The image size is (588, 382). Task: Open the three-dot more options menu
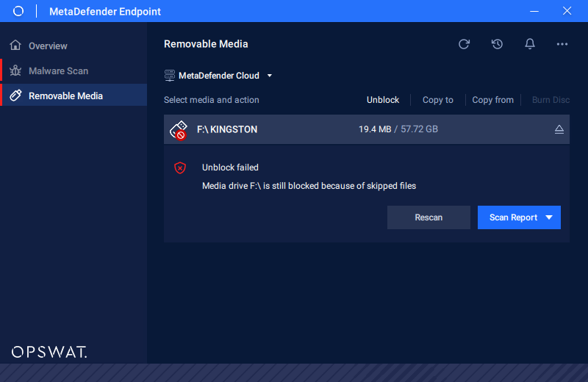tap(562, 44)
